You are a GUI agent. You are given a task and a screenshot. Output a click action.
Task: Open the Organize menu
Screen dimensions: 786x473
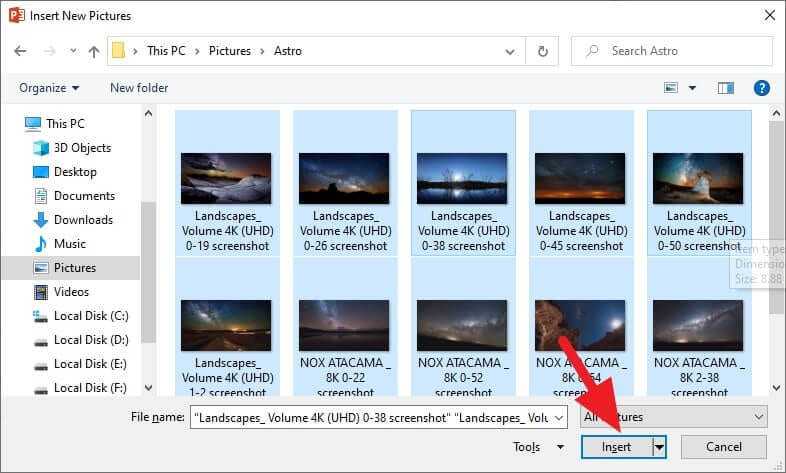(x=49, y=88)
